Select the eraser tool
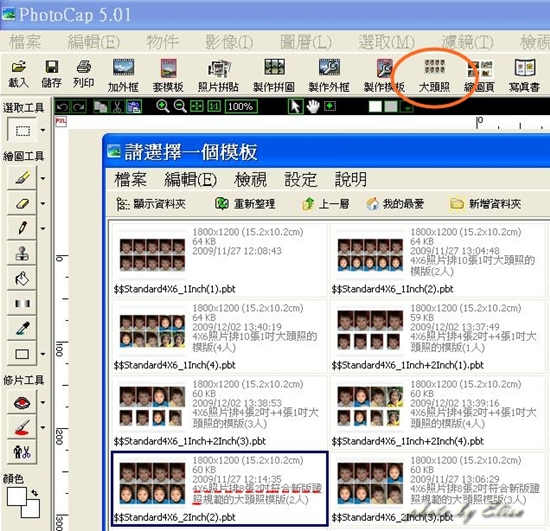 (x=22, y=203)
